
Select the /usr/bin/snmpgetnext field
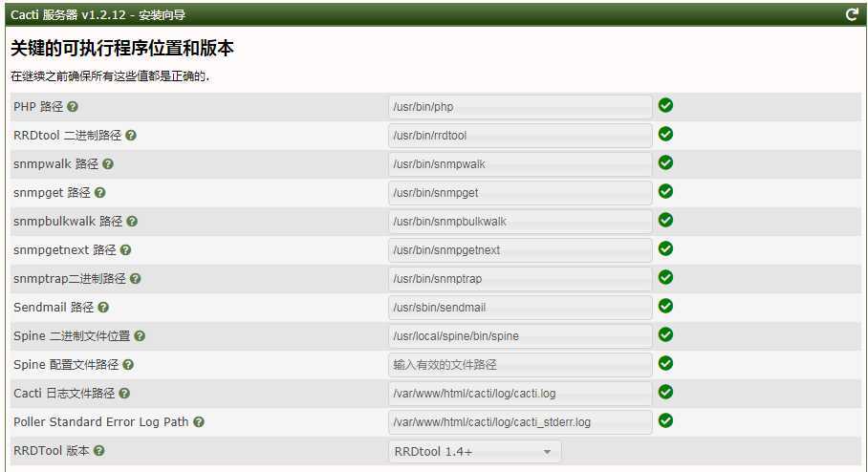click(520, 250)
